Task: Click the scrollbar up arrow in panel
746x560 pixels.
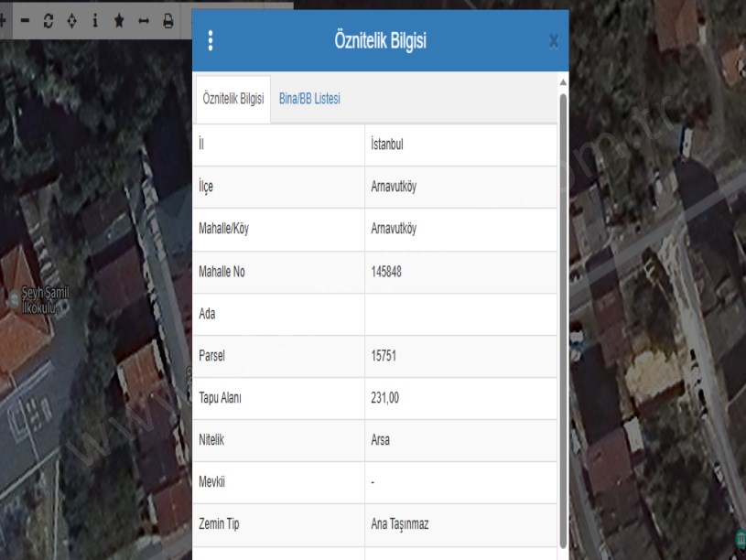Action: coord(563,82)
